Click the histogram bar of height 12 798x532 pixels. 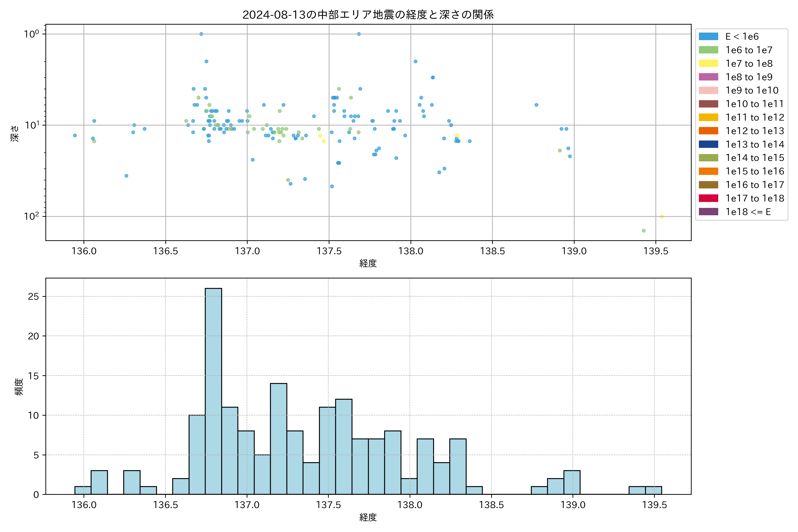tap(344, 446)
